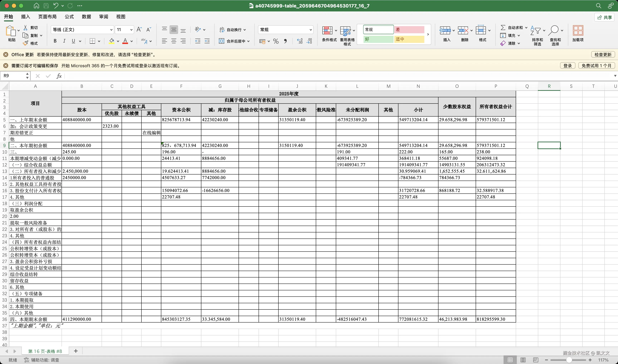Expand the formula bar
618x364 pixels.
(615, 76)
